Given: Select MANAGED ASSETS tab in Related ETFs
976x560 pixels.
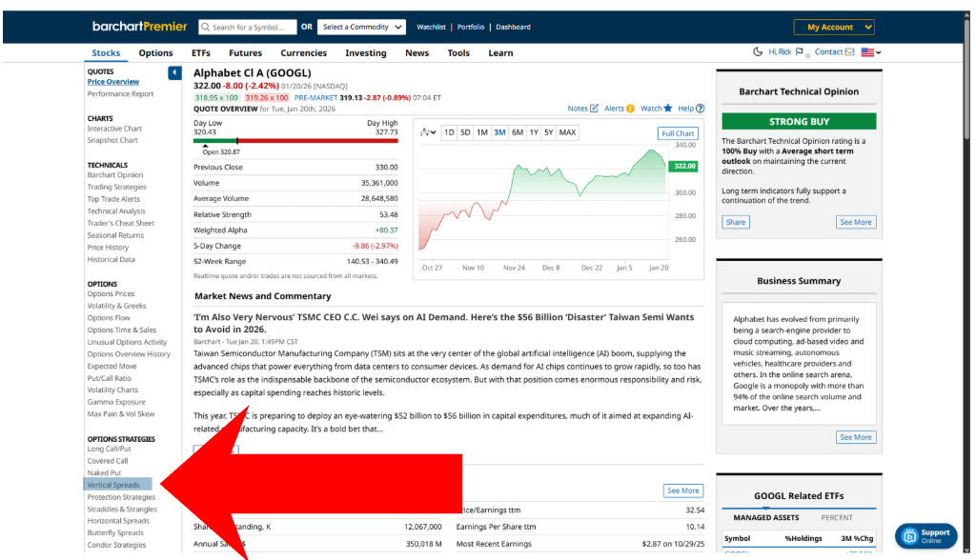Looking at the screenshot, I should coord(765,518).
